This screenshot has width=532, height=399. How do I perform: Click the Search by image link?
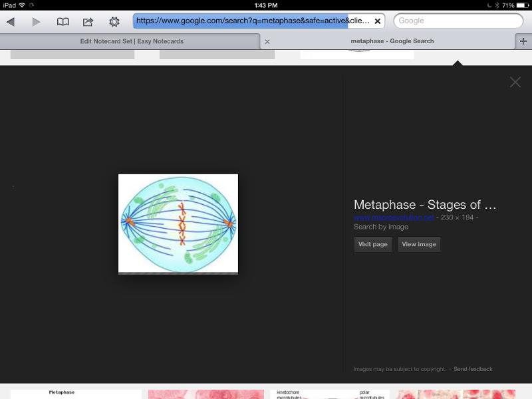coord(380,227)
